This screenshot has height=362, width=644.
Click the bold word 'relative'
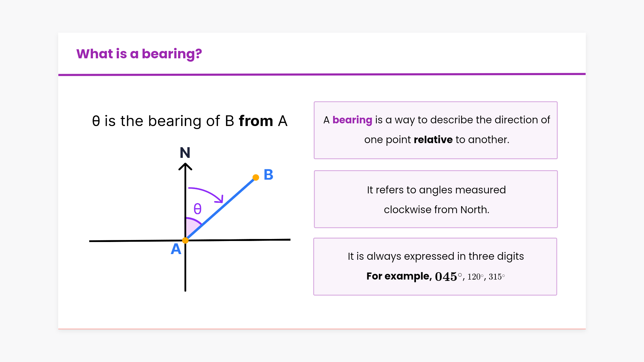click(x=433, y=139)
